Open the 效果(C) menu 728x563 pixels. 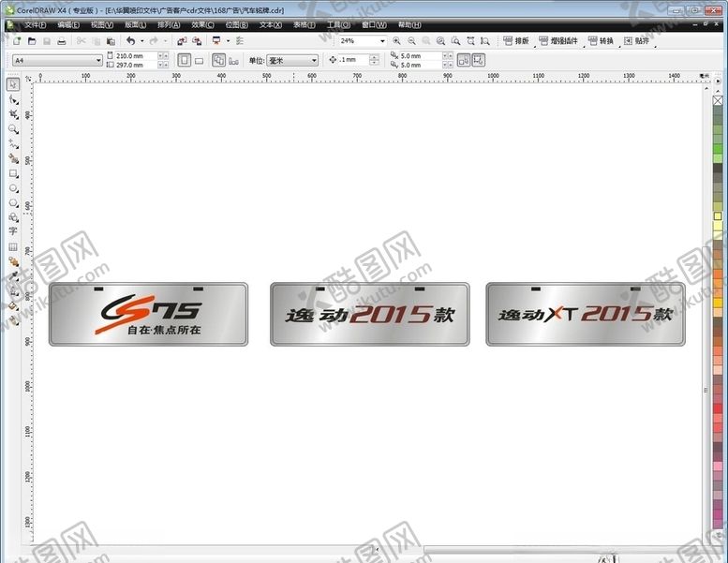[x=203, y=24]
